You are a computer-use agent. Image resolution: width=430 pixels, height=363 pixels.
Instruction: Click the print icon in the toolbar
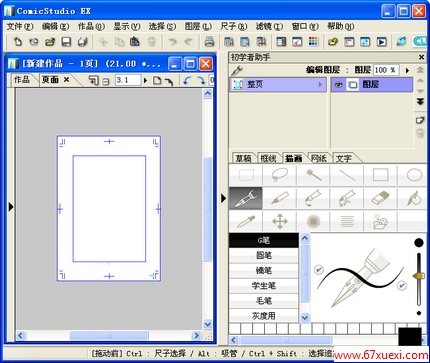[209, 42]
